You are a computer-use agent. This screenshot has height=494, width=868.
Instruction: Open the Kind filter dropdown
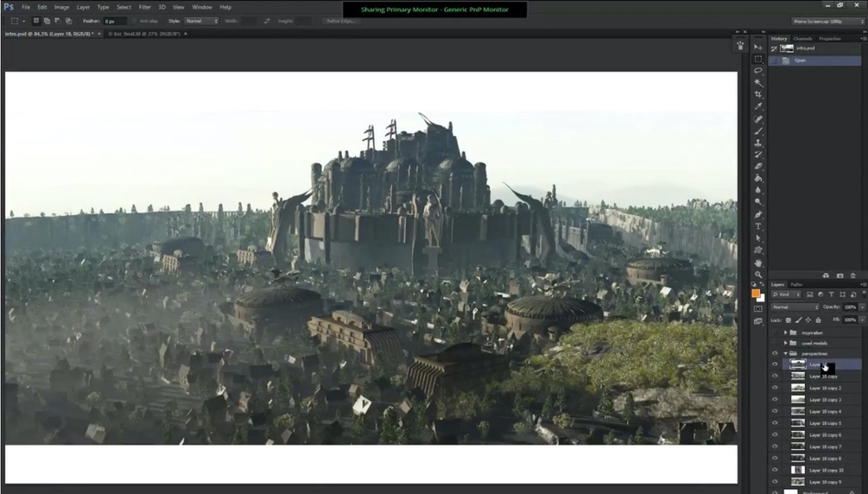point(786,294)
